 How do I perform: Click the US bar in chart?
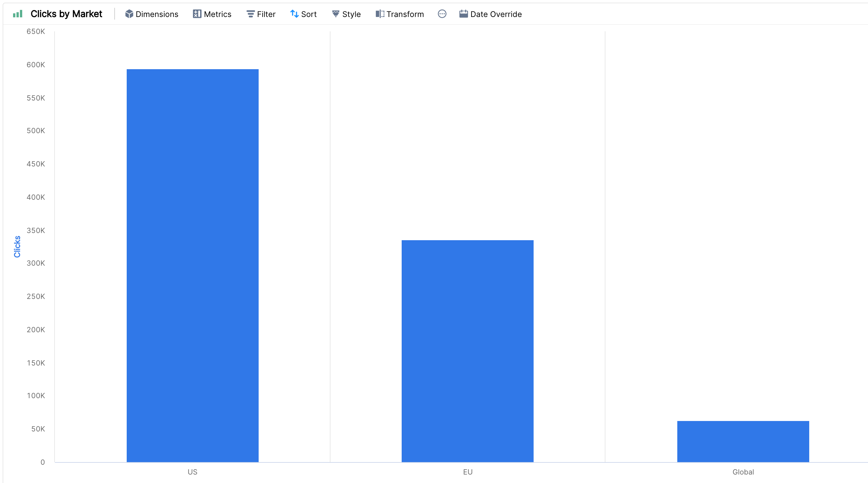[192, 265]
